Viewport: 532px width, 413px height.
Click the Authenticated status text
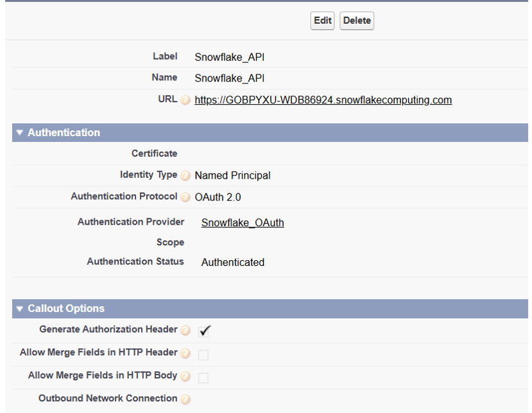pyautogui.click(x=232, y=262)
